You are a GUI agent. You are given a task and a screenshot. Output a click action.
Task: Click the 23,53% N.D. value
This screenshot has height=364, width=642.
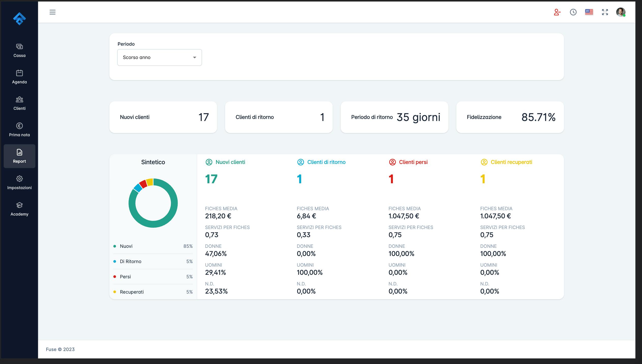(x=216, y=291)
